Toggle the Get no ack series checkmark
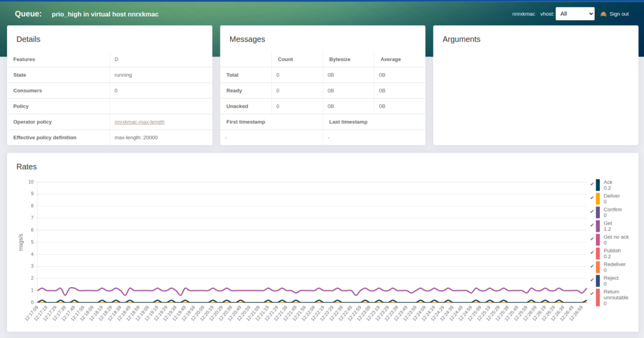Viewport: 644px width, 338px height. point(592,239)
